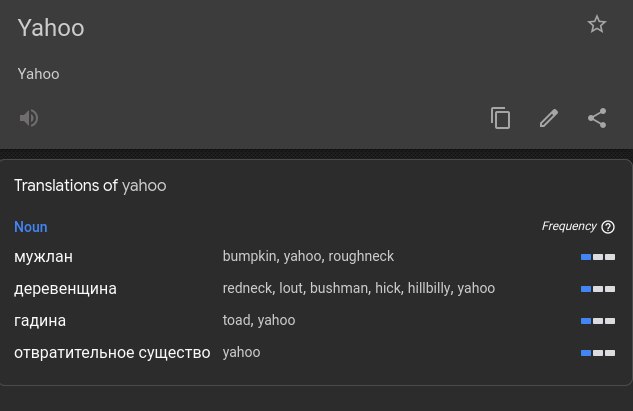Click the large Yahoo translated text
This screenshot has width=633, height=411.
(x=51, y=28)
